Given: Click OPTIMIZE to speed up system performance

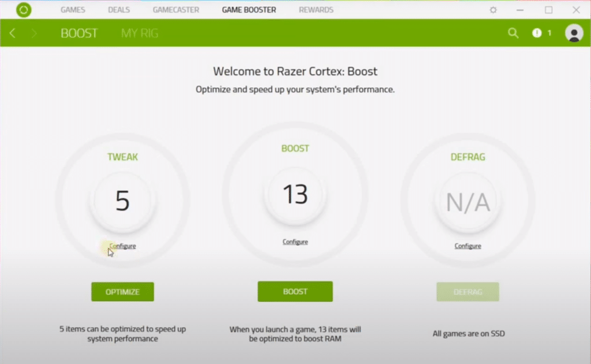Looking at the screenshot, I should pyautogui.click(x=122, y=291).
